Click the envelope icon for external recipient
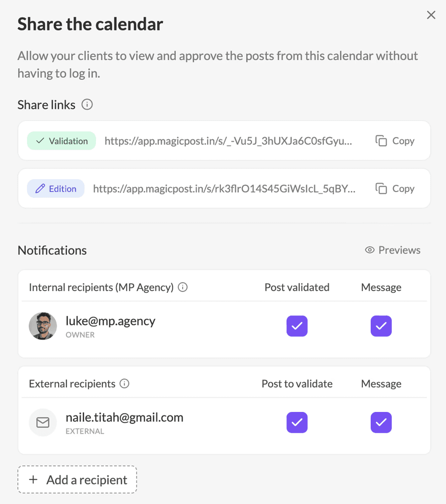The image size is (446, 504). pyautogui.click(x=43, y=422)
